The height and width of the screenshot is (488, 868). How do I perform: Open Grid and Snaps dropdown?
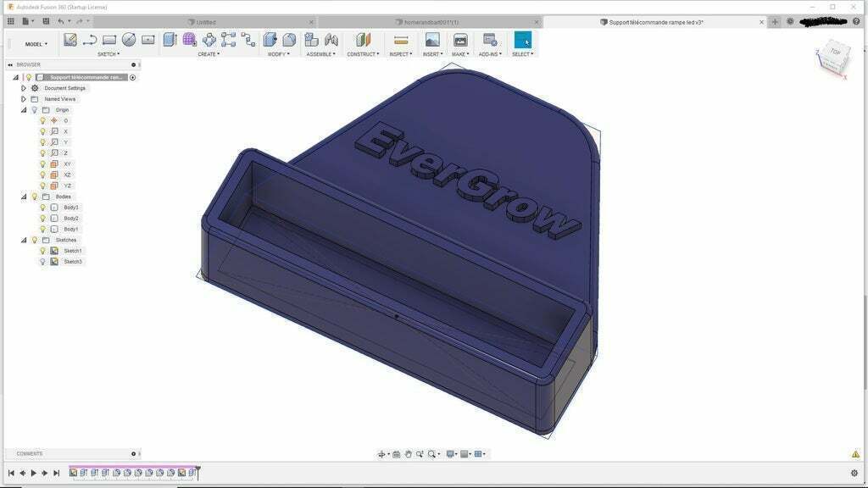coord(466,454)
